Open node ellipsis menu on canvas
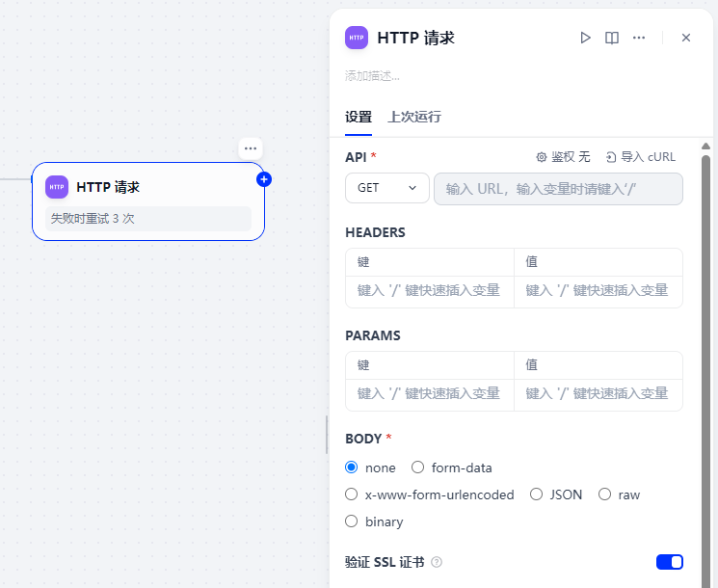 point(251,148)
